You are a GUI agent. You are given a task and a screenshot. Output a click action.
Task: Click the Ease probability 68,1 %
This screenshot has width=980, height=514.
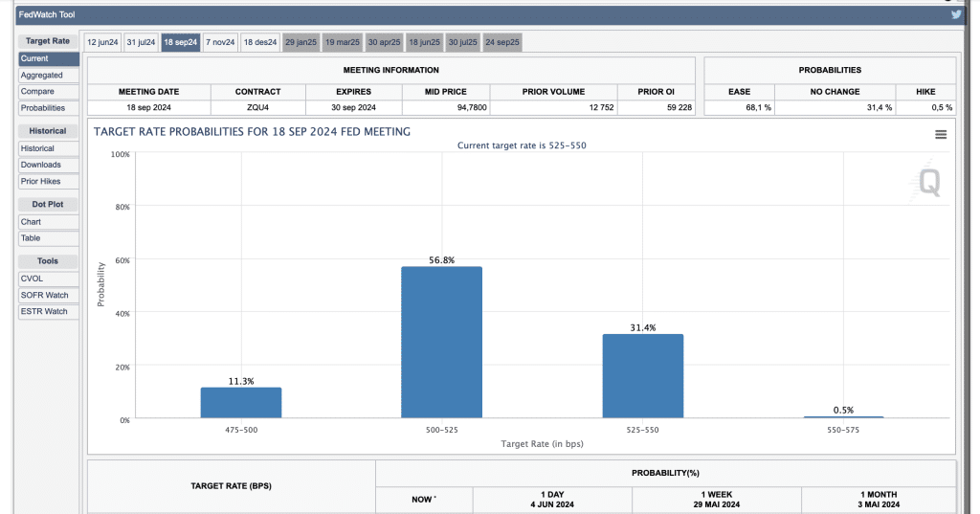point(740,107)
